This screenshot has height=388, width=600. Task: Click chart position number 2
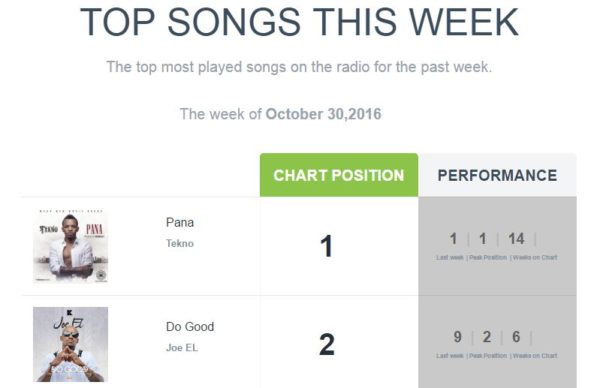pyautogui.click(x=326, y=344)
